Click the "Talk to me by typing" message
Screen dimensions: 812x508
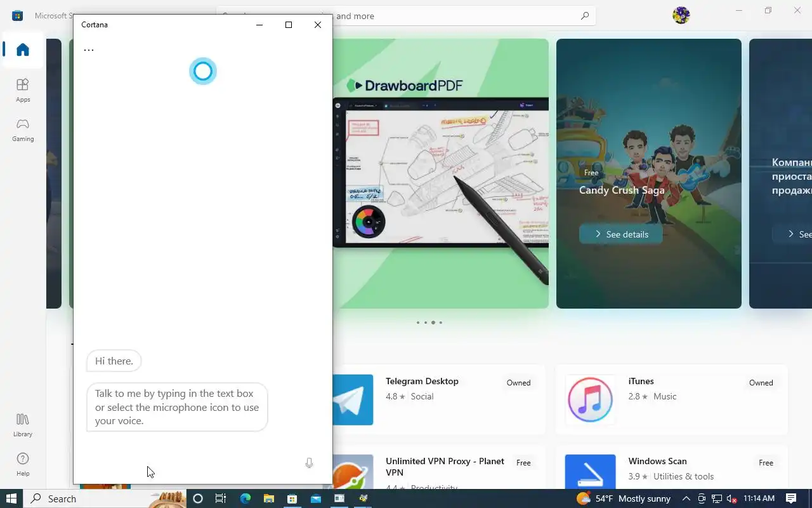point(177,407)
